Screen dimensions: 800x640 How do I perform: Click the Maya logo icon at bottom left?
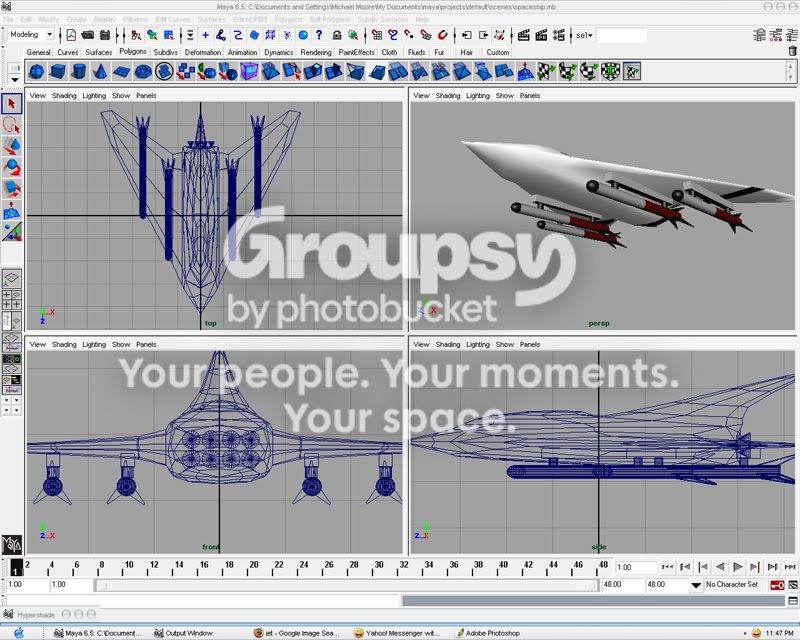[x=11, y=545]
